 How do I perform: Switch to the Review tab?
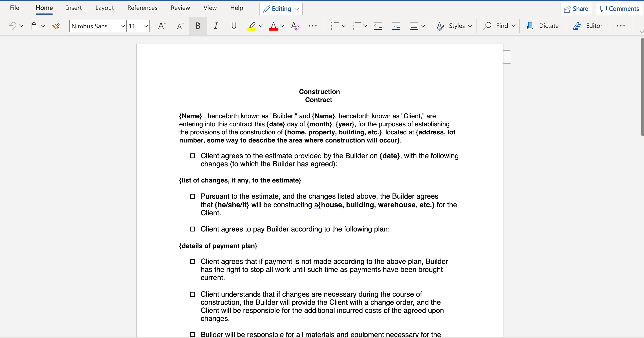(x=180, y=8)
